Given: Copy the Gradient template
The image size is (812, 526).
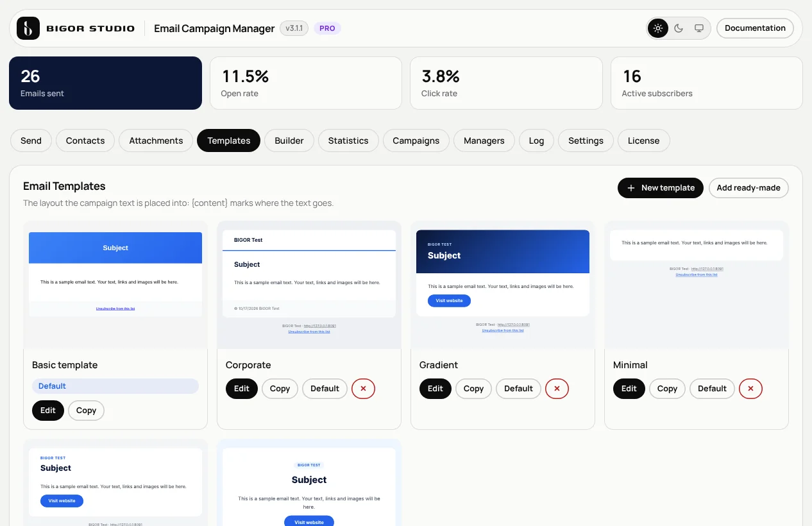Looking at the screenshot, I should (x=473, y=389).
